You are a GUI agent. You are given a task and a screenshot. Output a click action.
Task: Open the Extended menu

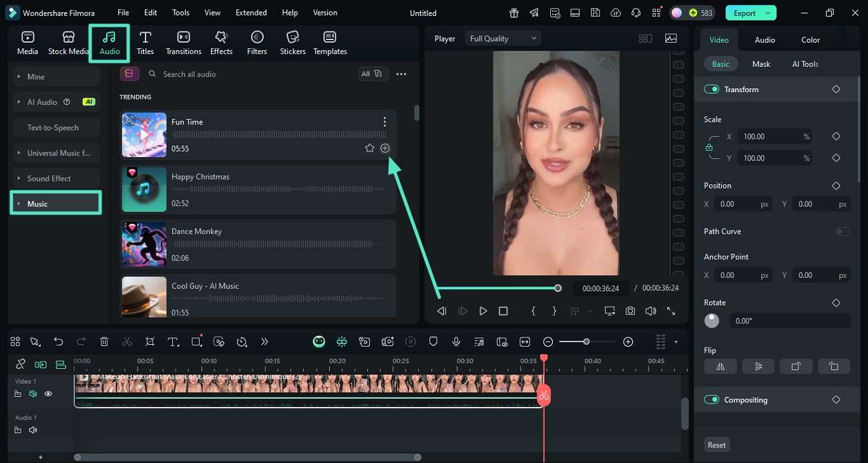pos(251,13)
